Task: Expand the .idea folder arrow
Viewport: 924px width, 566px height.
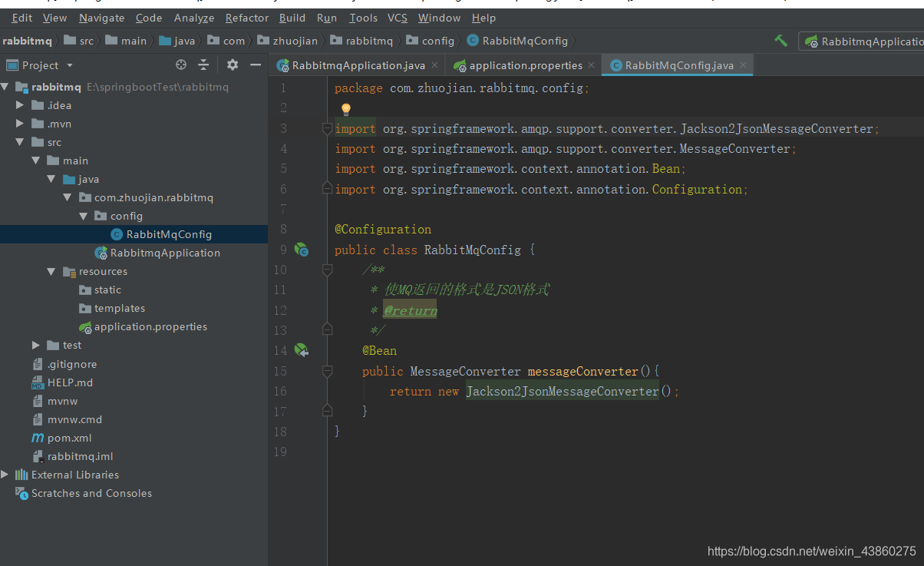Action: click(x=21, y=105)
